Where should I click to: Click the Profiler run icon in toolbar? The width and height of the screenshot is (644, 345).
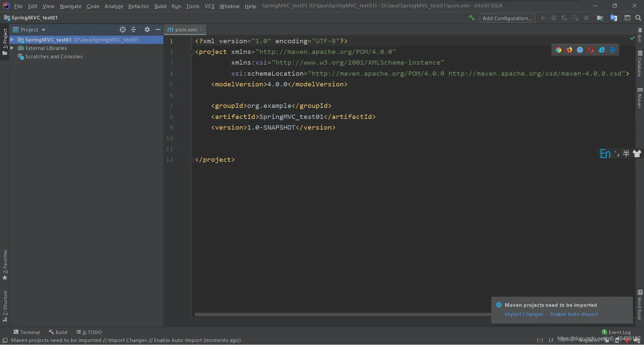point(575,18)
